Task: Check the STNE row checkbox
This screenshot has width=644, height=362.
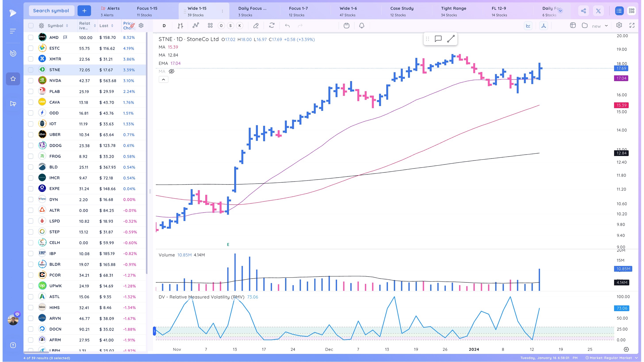Action: tap(31, 70)
